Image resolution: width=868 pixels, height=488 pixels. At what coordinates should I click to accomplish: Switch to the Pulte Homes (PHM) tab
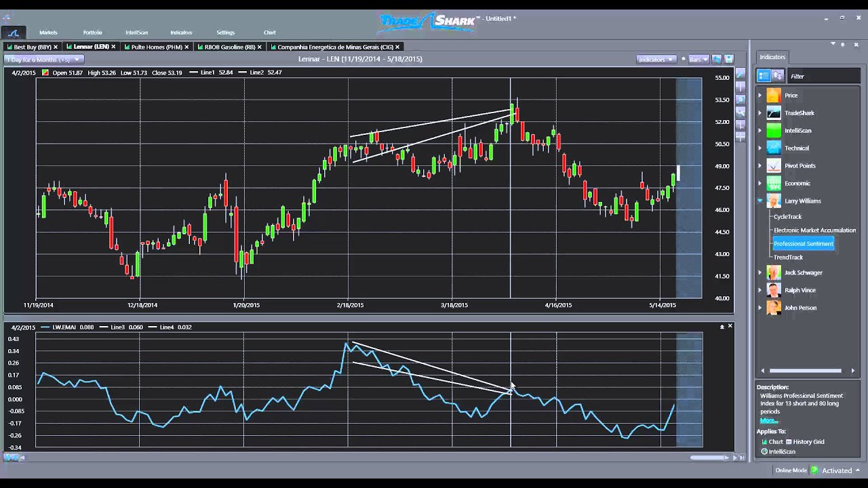pyautogui.click(x=157, y=47)
